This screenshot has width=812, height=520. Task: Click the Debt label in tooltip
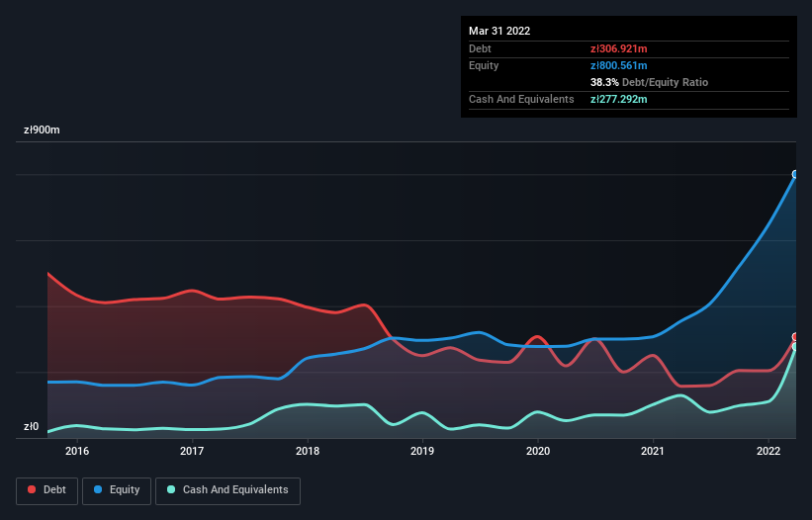point(480,48)
